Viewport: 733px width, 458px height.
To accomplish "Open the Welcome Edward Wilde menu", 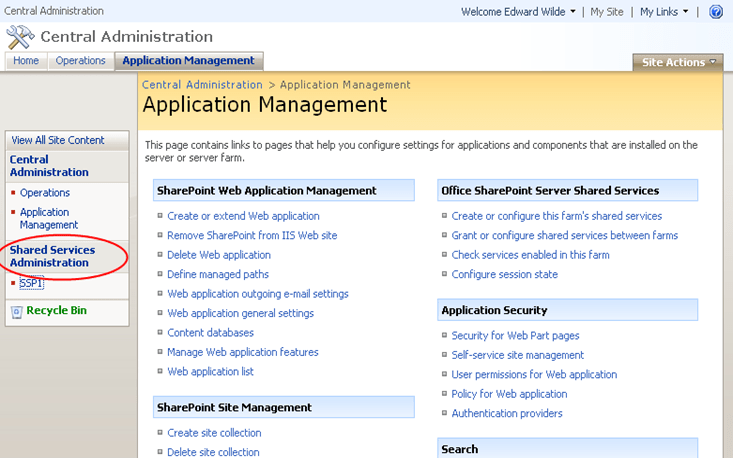I will pyautogui.click(x=518, y=12).
